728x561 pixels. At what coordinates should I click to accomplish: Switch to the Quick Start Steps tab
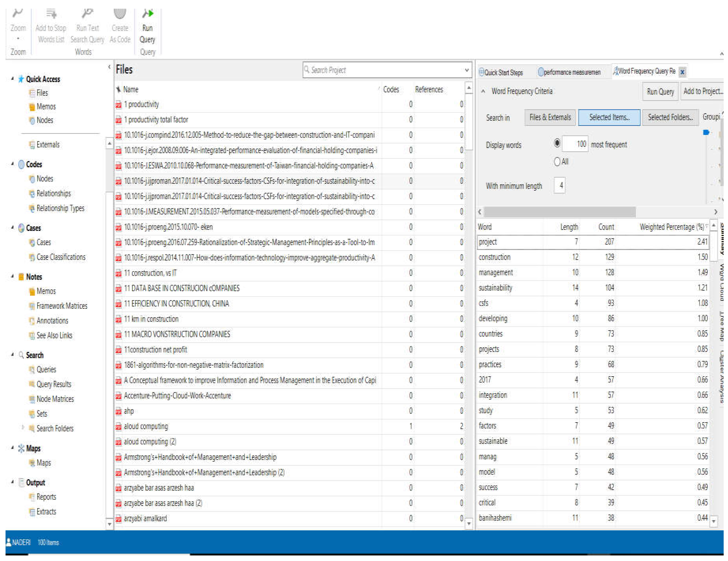tap(503, 72)
